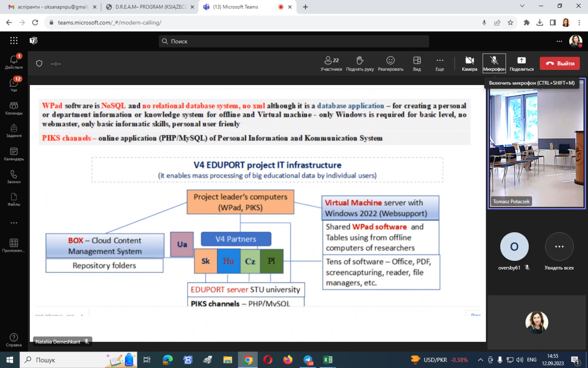Open Excel from the taskbar
Screen dimensions: 588x368
[328, 360]
